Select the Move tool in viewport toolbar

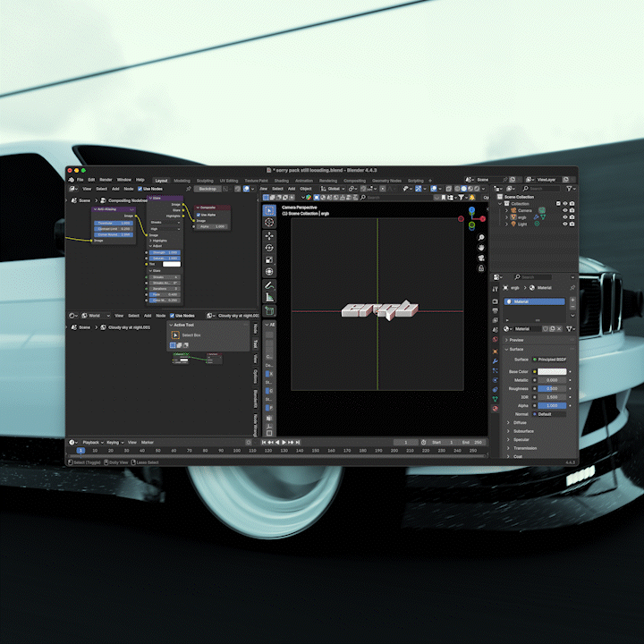pyautogui.click(x=269, y=236)
